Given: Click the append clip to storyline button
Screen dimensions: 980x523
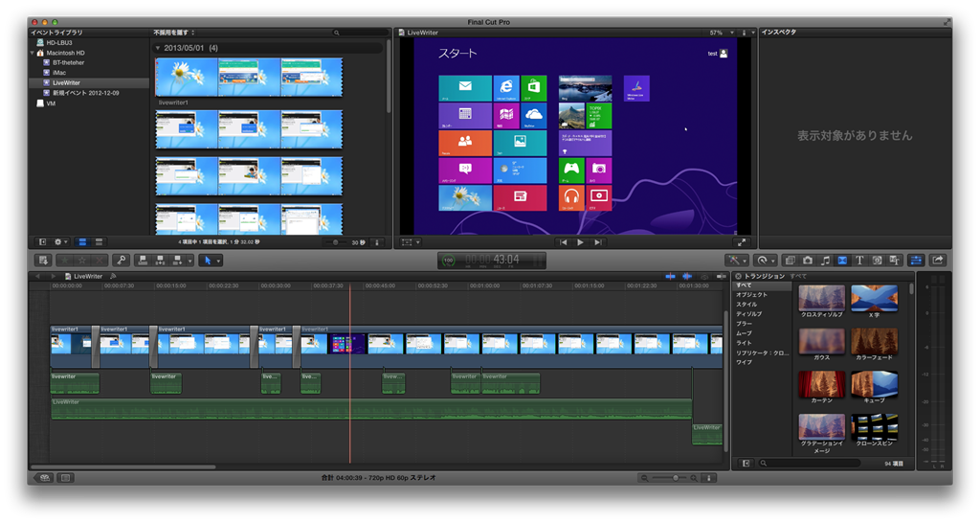Looking at the screenshot, I should pyautogui.click(x=177, y=261).
